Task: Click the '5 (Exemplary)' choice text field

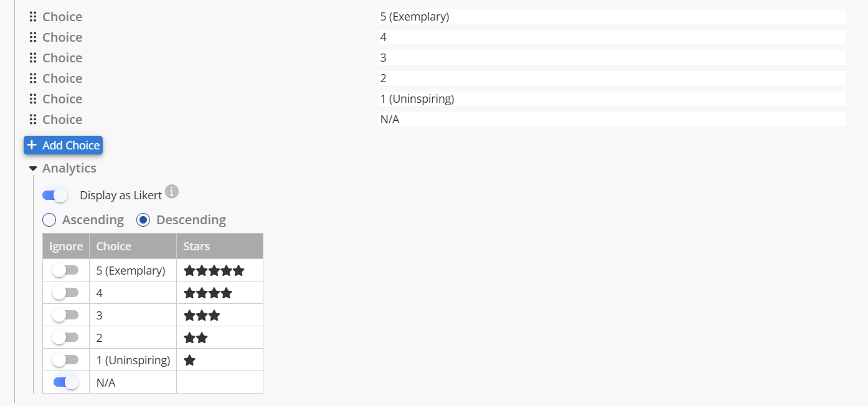Action: pos(612,17)
